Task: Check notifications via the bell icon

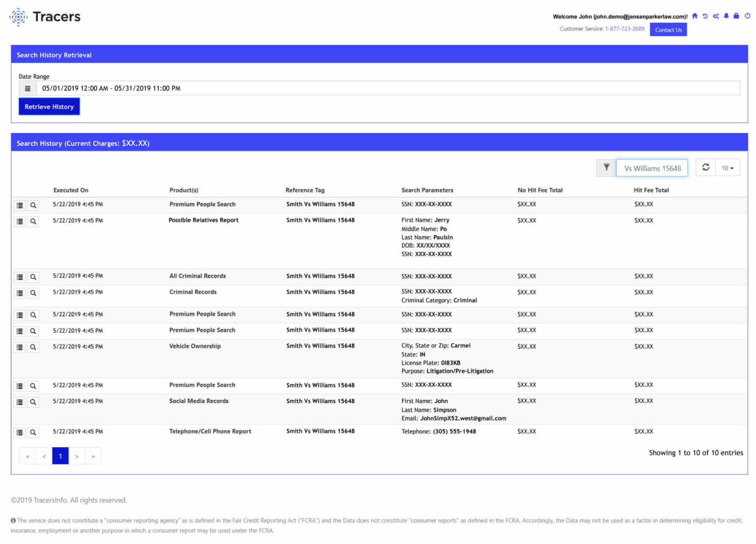Action: pos(726,16)
